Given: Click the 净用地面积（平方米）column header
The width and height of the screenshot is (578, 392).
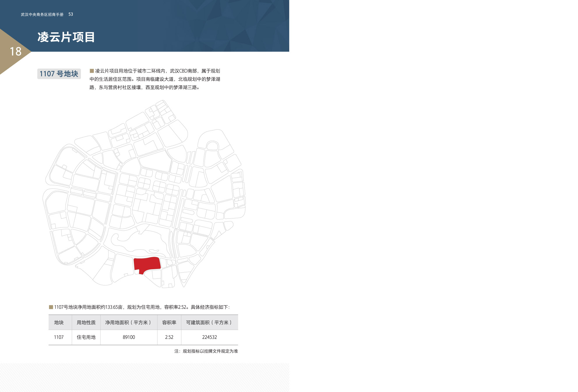Looking at the screenshot, I should point(129,322).
